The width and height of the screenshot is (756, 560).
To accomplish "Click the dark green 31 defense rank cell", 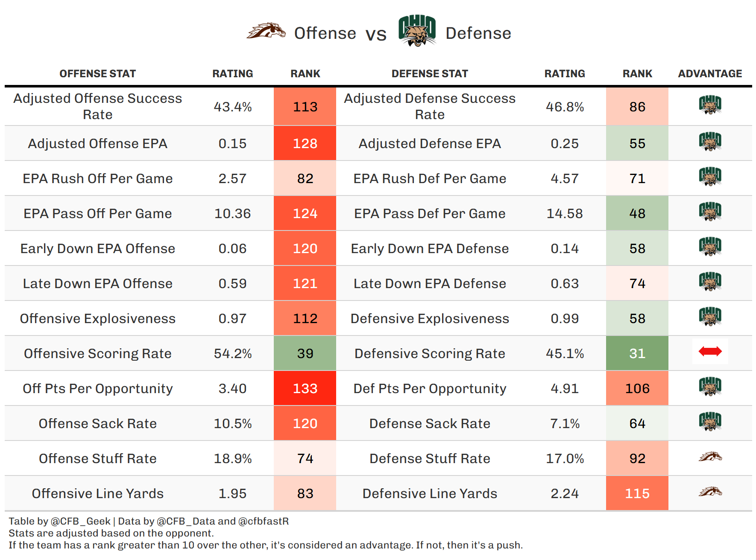I will [x=637, y=353].
